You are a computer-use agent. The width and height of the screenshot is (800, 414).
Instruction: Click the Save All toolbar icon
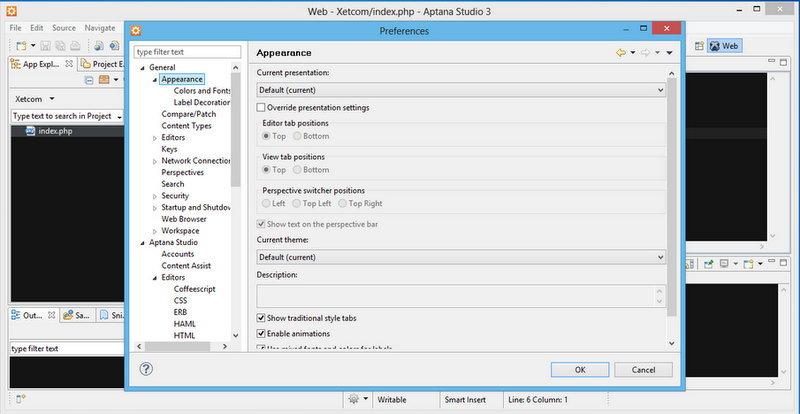coord(60,46)
